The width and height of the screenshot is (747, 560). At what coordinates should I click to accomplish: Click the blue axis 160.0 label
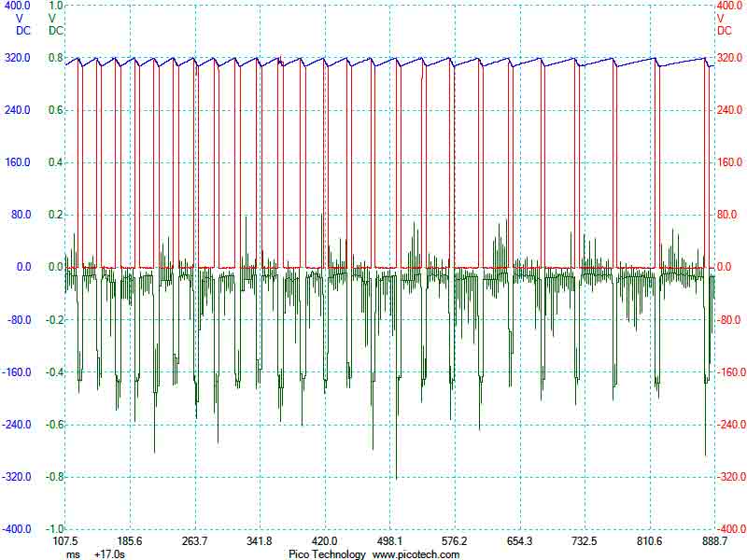[x=17, y=162]
